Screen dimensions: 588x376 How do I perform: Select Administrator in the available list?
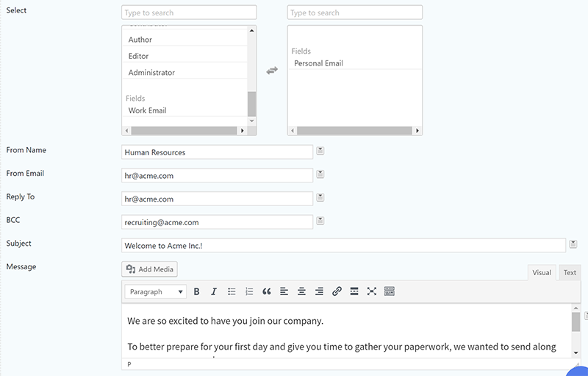pos(185,72)
